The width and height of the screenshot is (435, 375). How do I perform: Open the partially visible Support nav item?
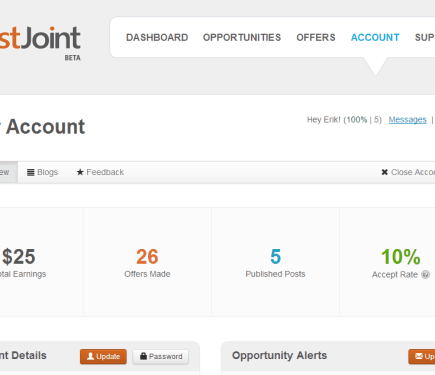click(425, 37)
